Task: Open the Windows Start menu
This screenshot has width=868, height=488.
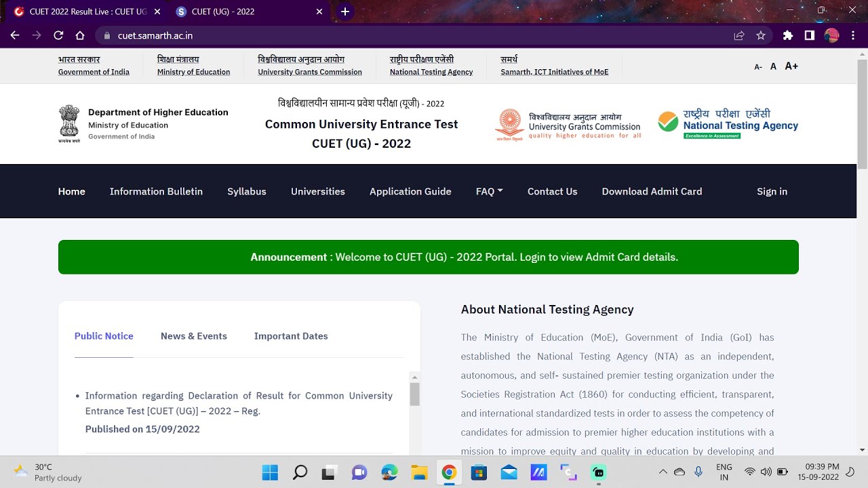Action: [270, 472]
